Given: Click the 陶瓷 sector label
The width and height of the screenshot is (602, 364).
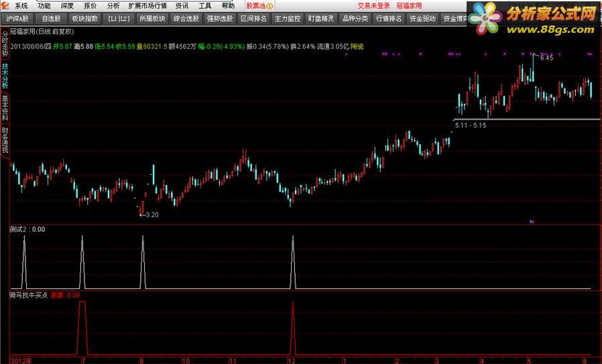Looking at the screenshot, I should pyautogui.click(x=357, y=46).
